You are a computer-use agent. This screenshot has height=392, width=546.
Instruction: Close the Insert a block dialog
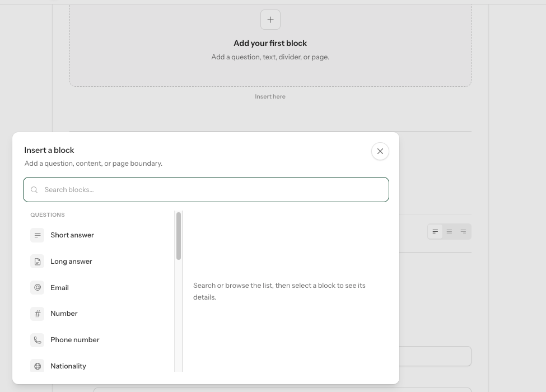point(380,151)
